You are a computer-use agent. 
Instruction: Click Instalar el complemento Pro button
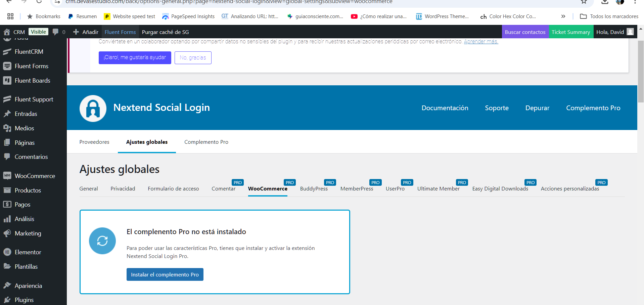(165, 274)
